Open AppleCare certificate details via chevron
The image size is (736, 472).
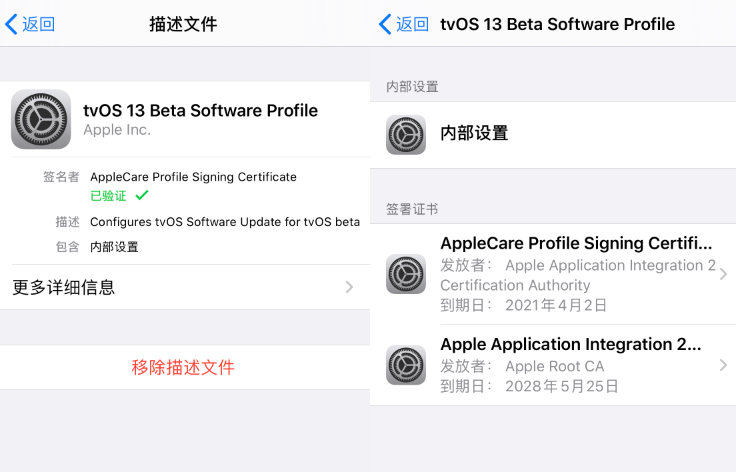coord(722,274)
